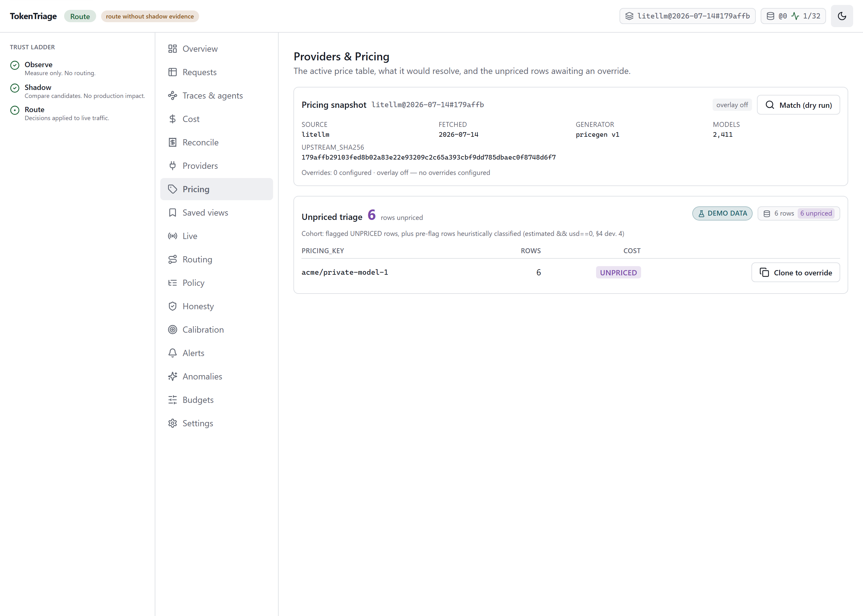Click the Providers plug icon

pyautogui.click(x=172, y=166)
